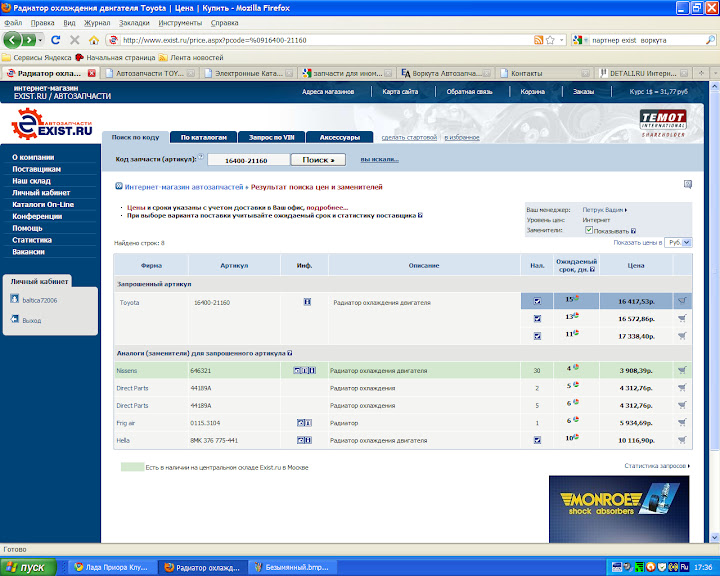This screenshot has width=720, height=576.
Task: Expand the Петрук Вадим manager arrow
Action: [626, 210]
